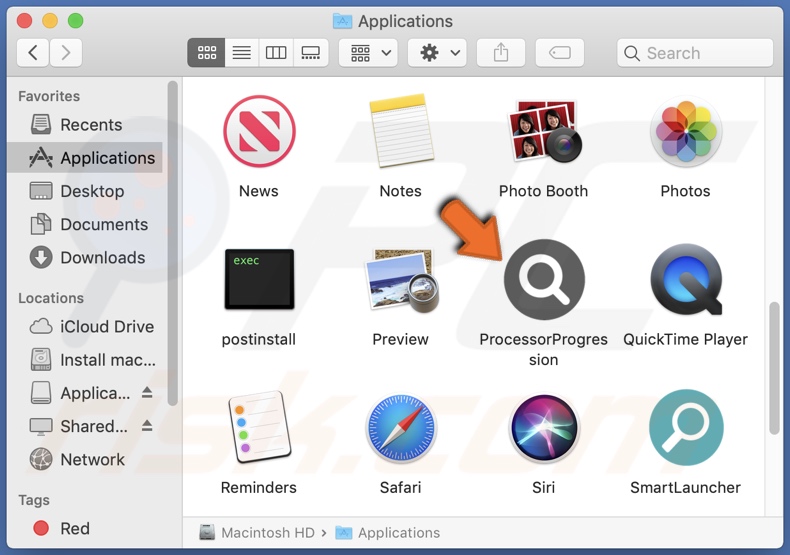Click the Edit Tags toolbar button
Viewport: 790px width, 555px height.
[x=560, y=52]
